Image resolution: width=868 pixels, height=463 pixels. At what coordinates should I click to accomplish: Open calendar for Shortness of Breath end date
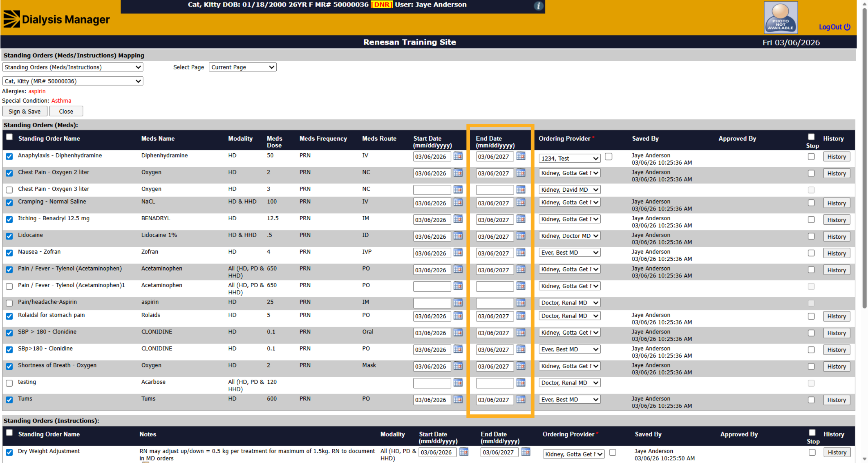521,366
